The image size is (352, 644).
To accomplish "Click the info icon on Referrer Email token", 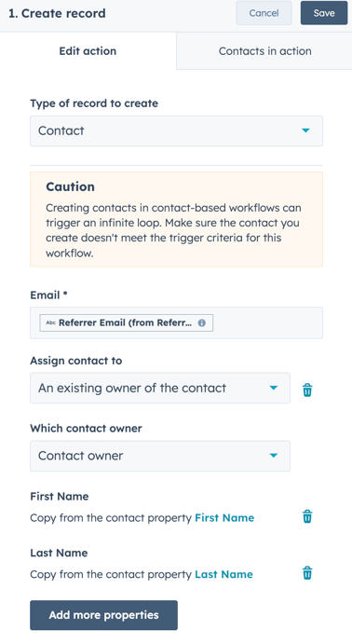I will point(202,322).
